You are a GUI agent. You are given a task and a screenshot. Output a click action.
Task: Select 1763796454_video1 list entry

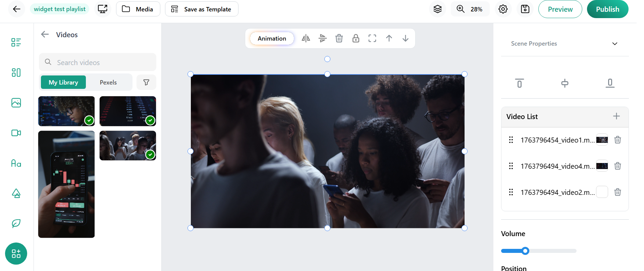click(x=557, y=140)
